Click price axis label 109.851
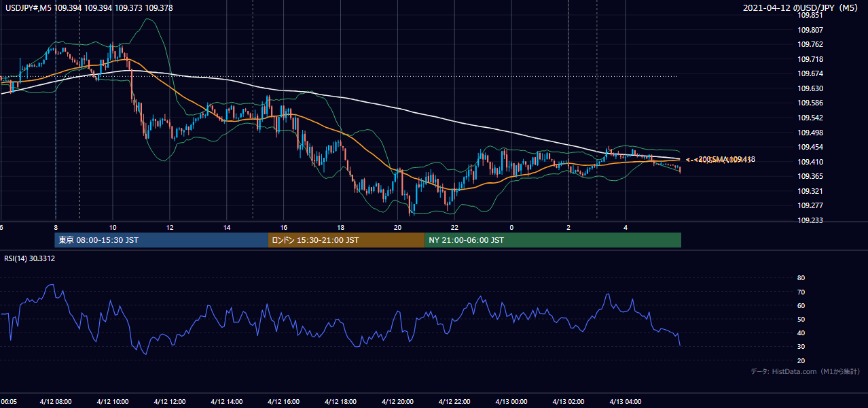 tap(810, 15)
